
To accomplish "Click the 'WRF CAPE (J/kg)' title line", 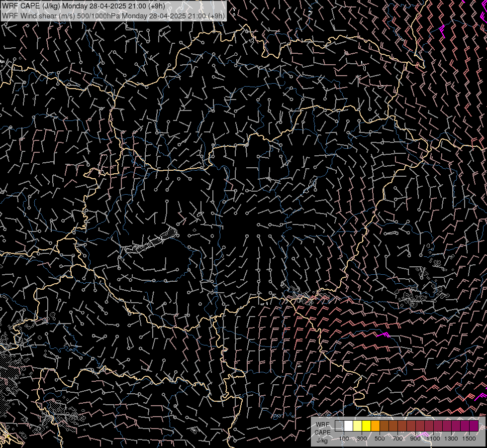I will tap(84, 6).
